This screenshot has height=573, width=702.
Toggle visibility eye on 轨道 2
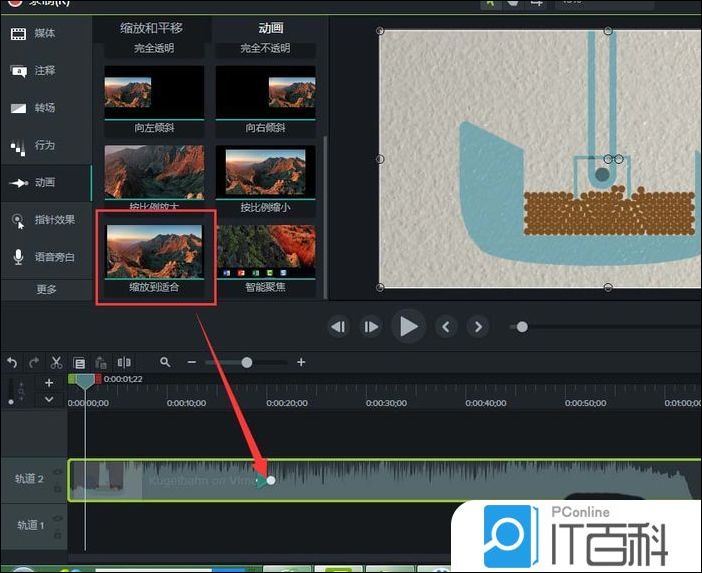(x=57, y=472)
